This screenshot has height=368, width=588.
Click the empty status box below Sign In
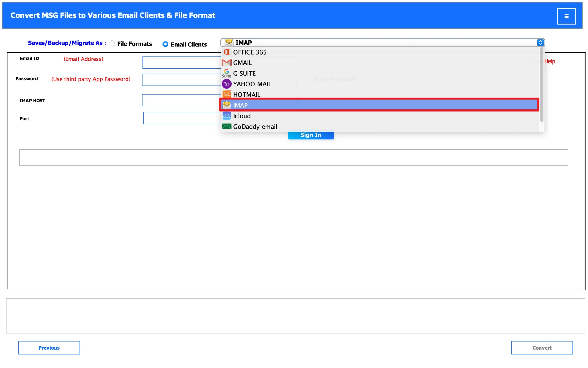[x=294, y=158]
